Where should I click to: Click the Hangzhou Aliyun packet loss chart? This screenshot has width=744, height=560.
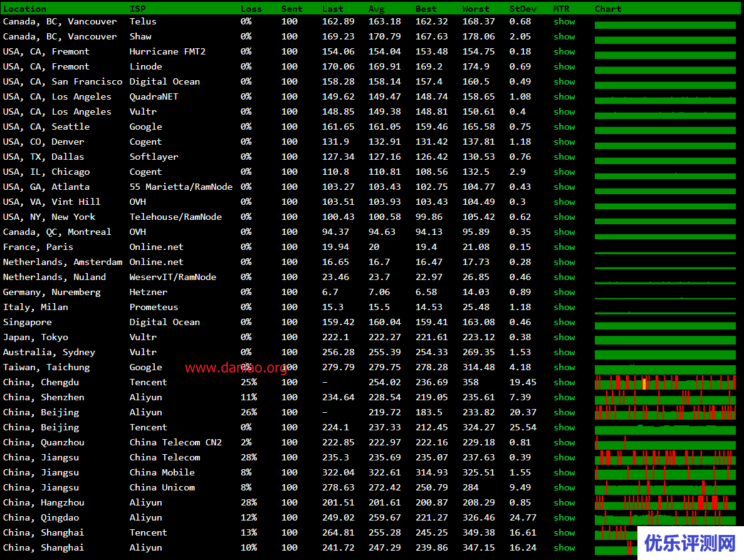(x=665, y=502)
